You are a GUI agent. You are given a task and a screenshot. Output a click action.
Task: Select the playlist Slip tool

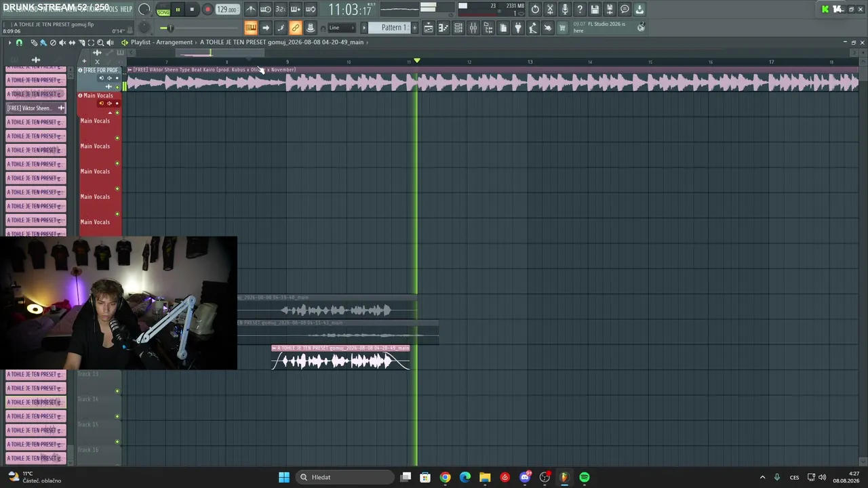pyautogui.click(x=72, y=42)
